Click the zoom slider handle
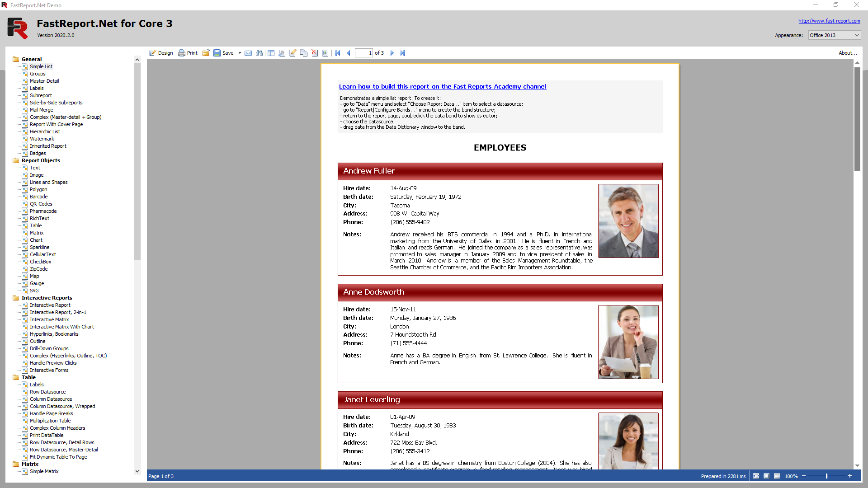Image resolution: width=868 pixels, height=488 pixels. [826, 476]
